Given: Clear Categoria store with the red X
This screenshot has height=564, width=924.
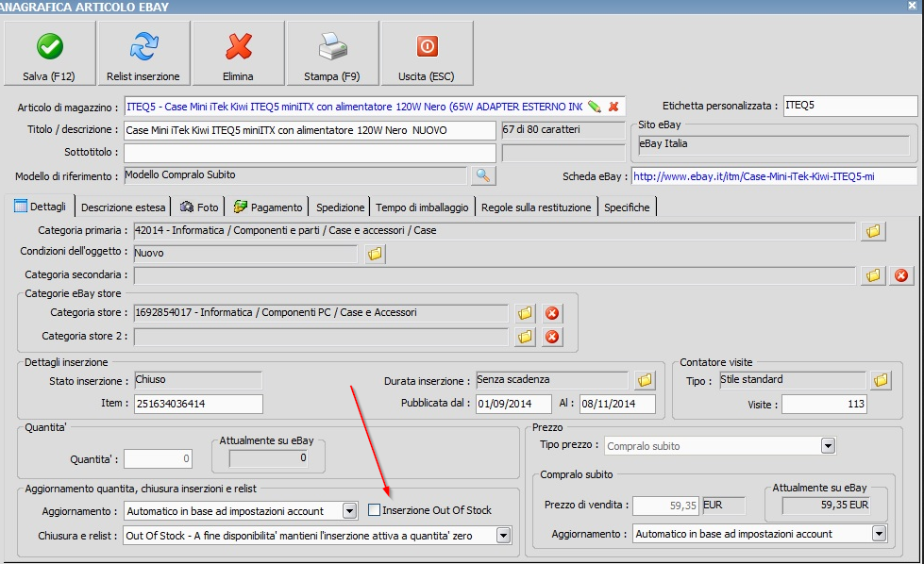Looking at the screenshot, I should coord(551,313).
